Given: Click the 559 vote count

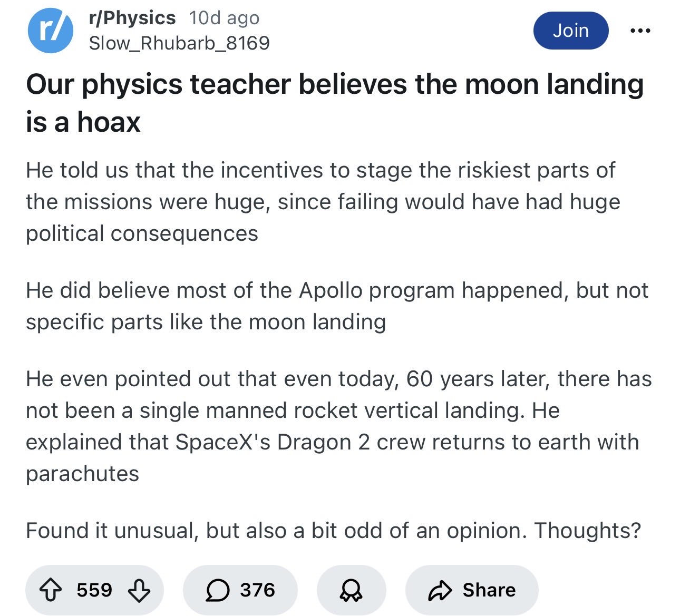Looking at the screenshot, I should click(x=94, y=590).
